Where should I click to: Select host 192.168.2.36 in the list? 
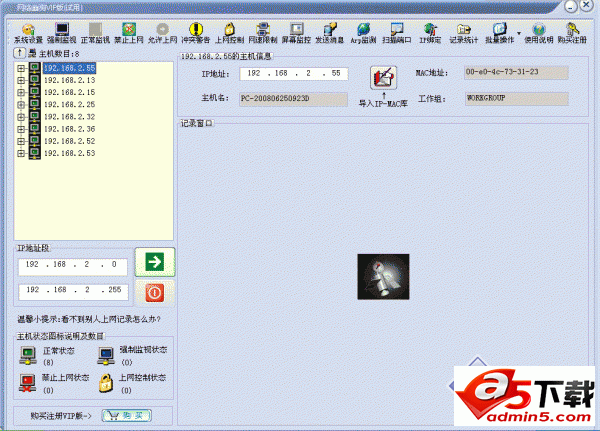click(x=69, y=129)
